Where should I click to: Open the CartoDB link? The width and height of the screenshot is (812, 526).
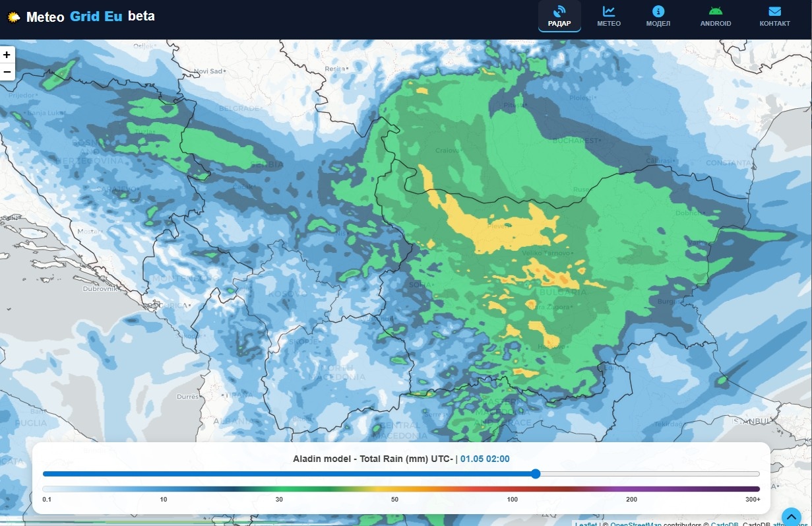(725, 525)
